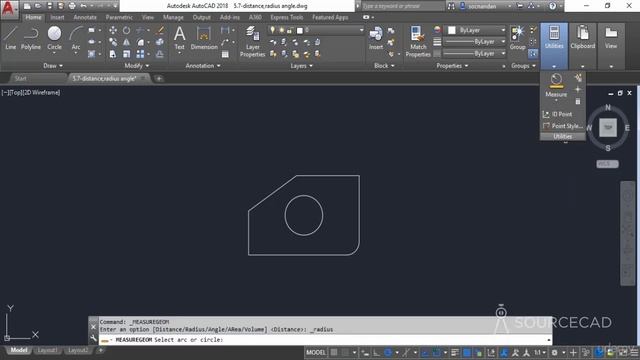Image resolution: width=640 pixels, height=360 pixels.
Task: Expand the Annotation panel
Action: 203,66
